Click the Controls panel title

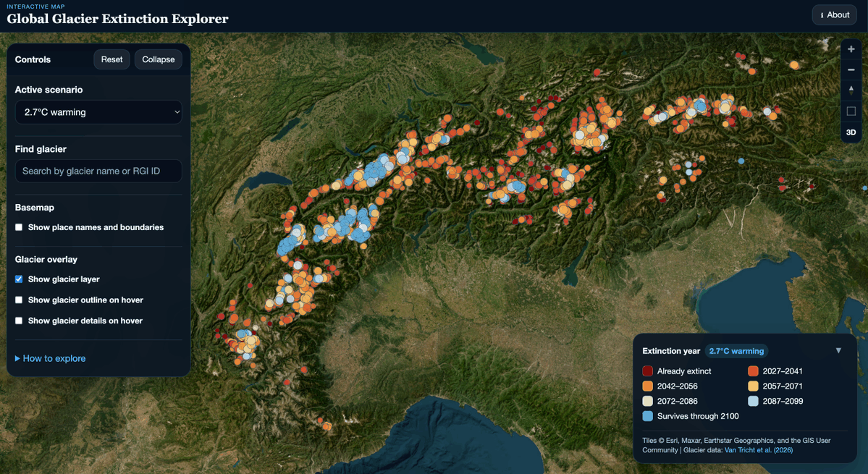33,60
